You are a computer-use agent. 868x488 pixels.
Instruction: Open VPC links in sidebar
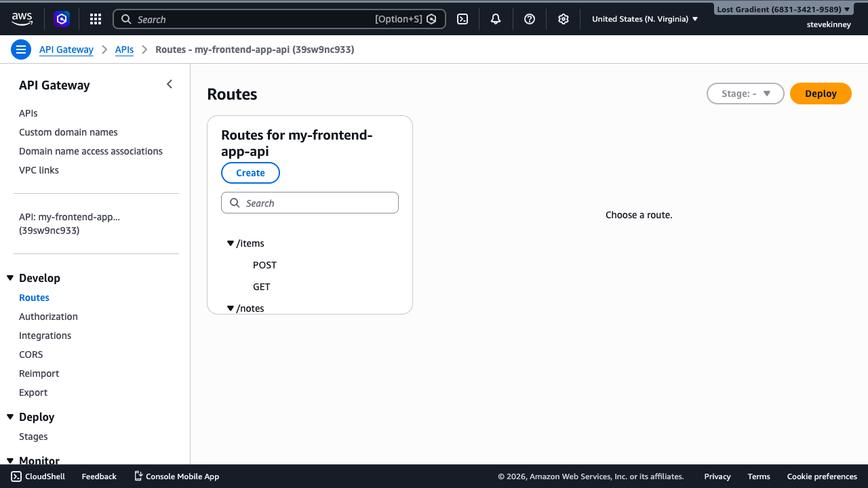(x=39, y=170)
